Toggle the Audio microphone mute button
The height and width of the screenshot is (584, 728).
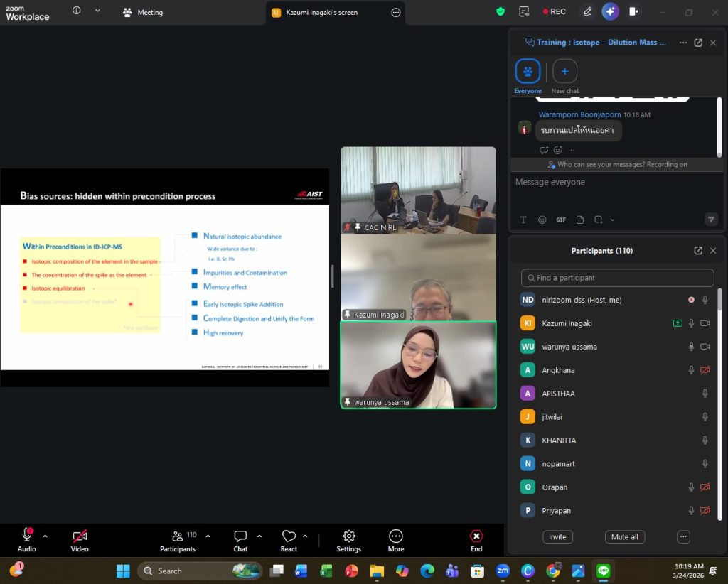coord(27,536)
